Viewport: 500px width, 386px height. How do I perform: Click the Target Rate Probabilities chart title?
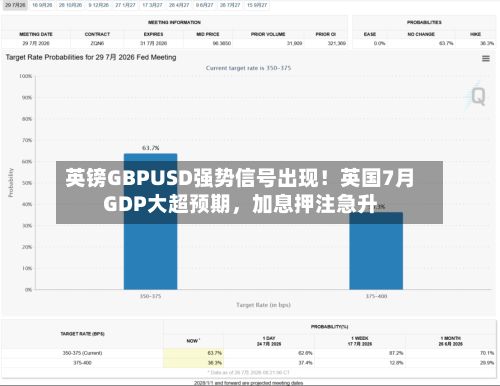point(91,57)
